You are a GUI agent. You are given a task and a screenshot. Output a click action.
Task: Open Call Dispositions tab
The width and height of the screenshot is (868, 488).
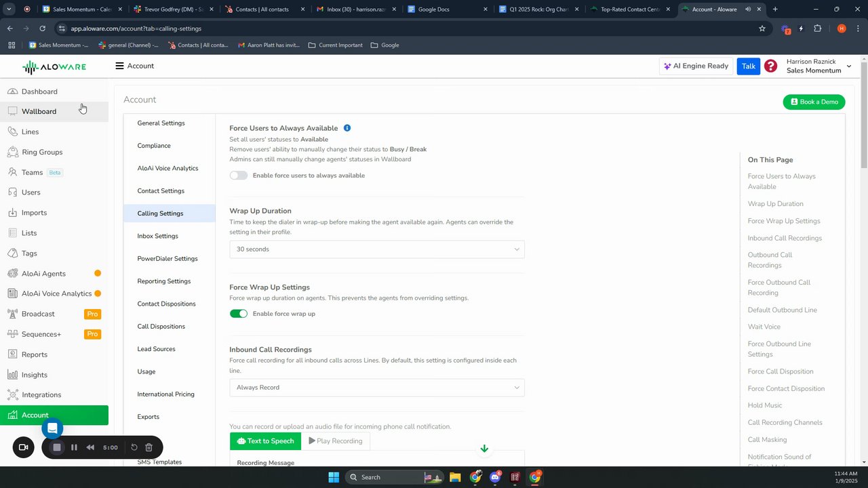tap(161, 327)
